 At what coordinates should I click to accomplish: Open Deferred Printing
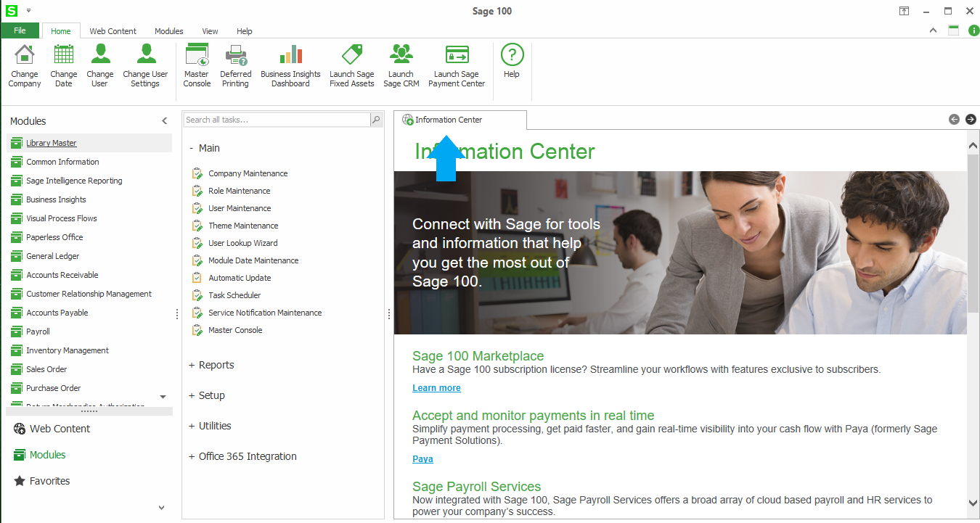coord(236,66)
